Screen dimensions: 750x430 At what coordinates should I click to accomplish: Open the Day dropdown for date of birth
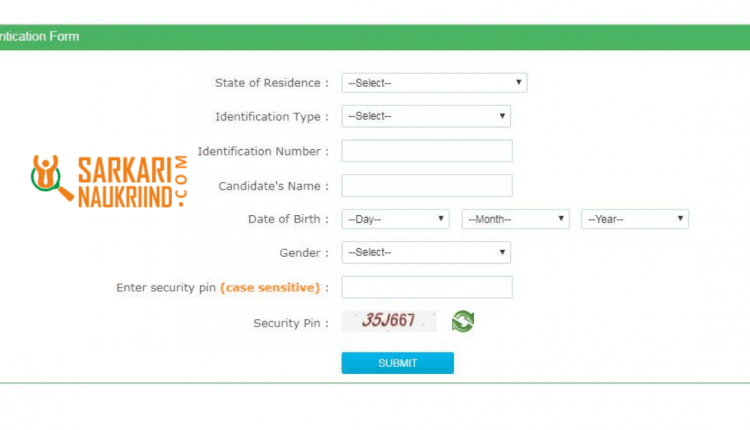[396, 219]
